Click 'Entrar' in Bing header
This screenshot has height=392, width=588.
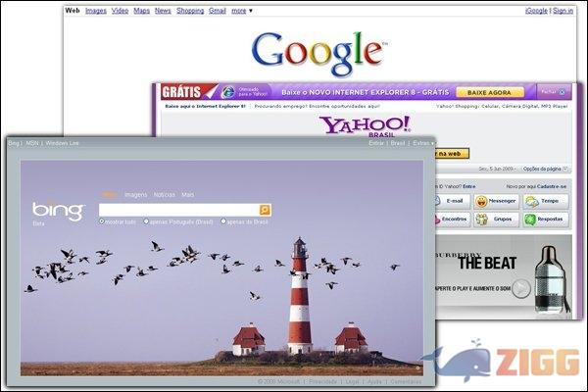click(376, 143)
